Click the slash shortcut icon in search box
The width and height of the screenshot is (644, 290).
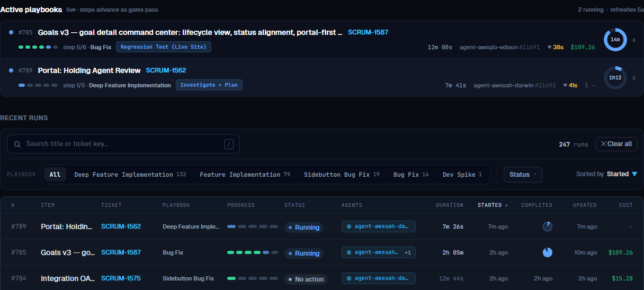click(229, 144)
